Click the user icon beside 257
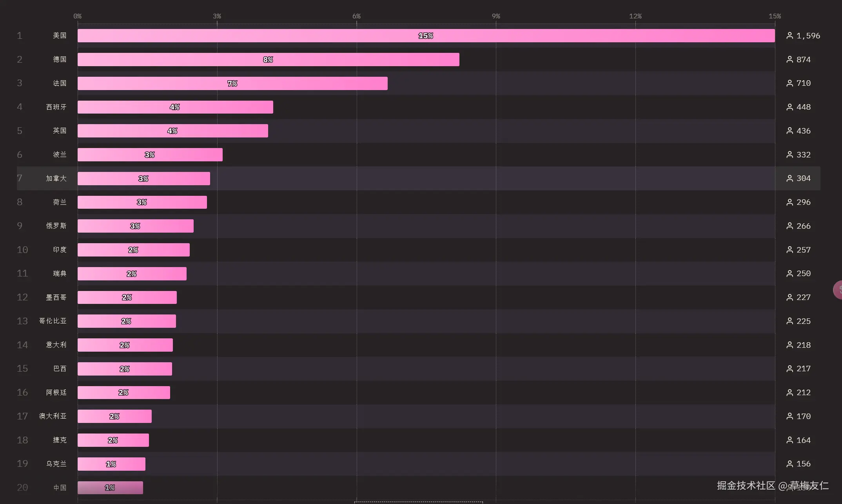 coord(789,250)
